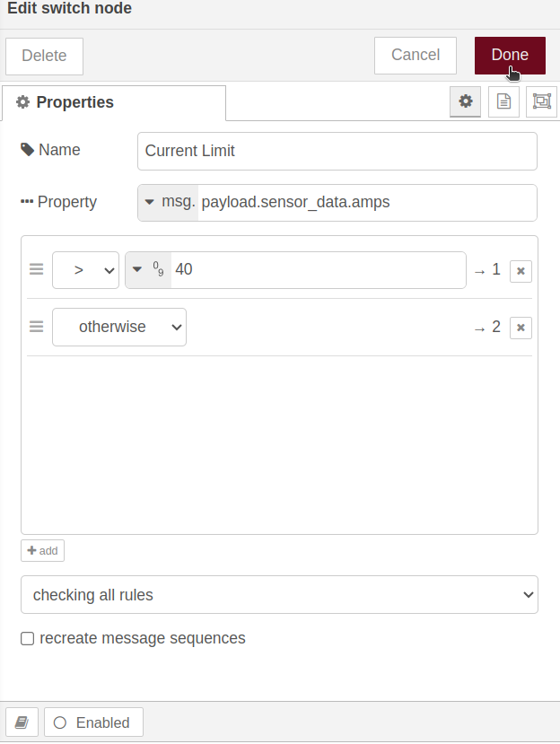Viewport: 560px width, 744px height.
Task: Cancel editing the switch node
Action: click(416, 55)
